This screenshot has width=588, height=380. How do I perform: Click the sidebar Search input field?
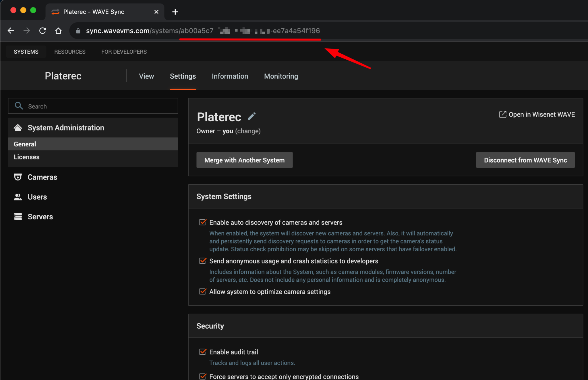click(x=93, y=106)
